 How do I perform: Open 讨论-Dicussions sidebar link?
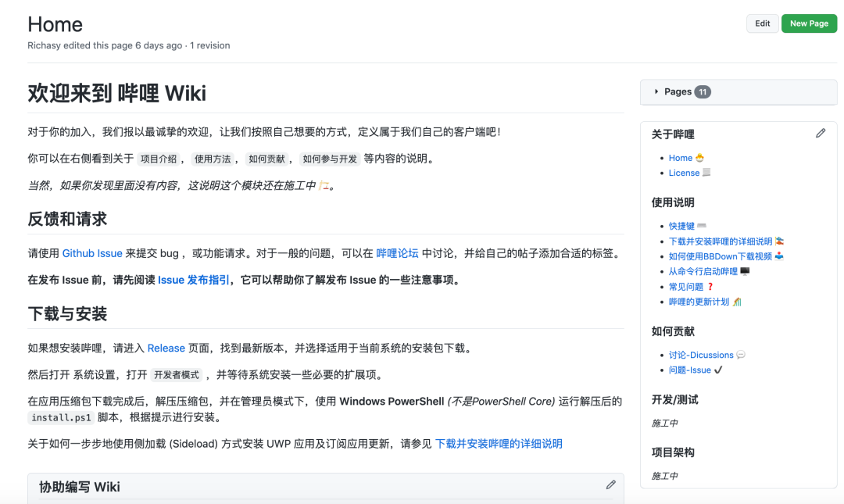tap(701, 355)
